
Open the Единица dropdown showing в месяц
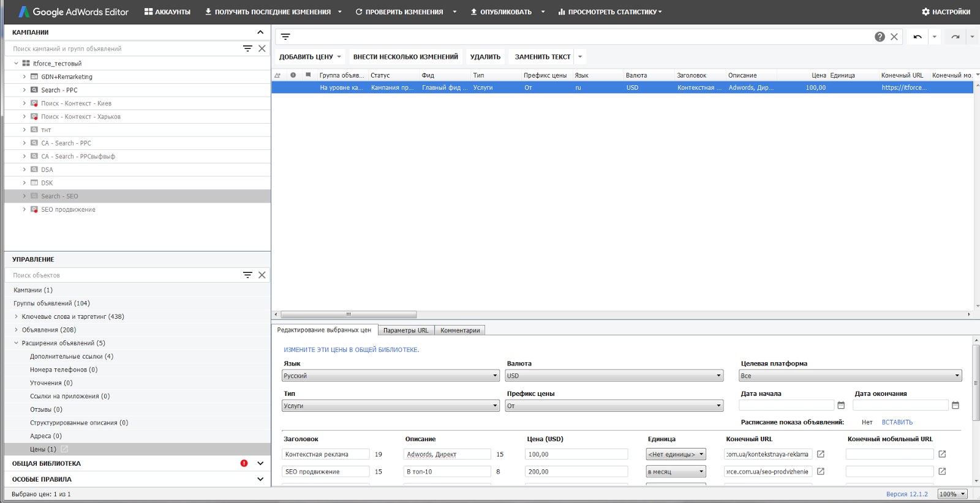(x=676, y=471)
